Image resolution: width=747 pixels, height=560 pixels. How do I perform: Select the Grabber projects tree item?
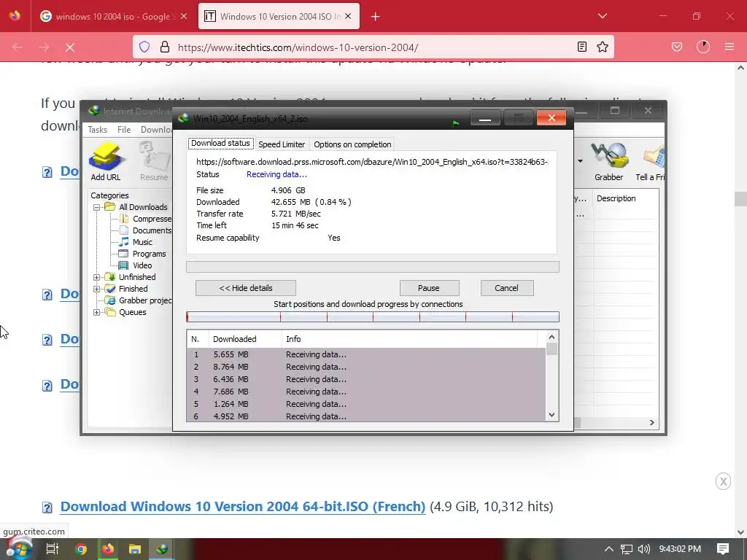coord(145,300)
